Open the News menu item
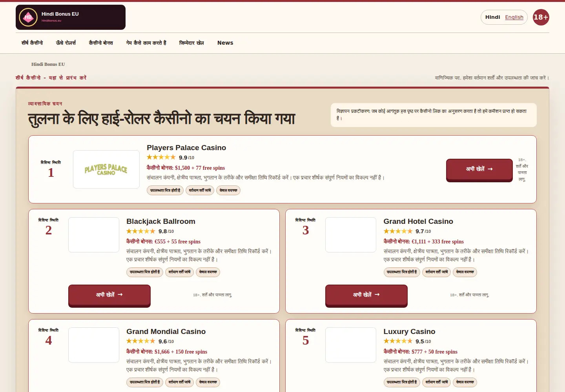Image resolution: width=565 pixels, height=392 pixels. click(225, 43)
